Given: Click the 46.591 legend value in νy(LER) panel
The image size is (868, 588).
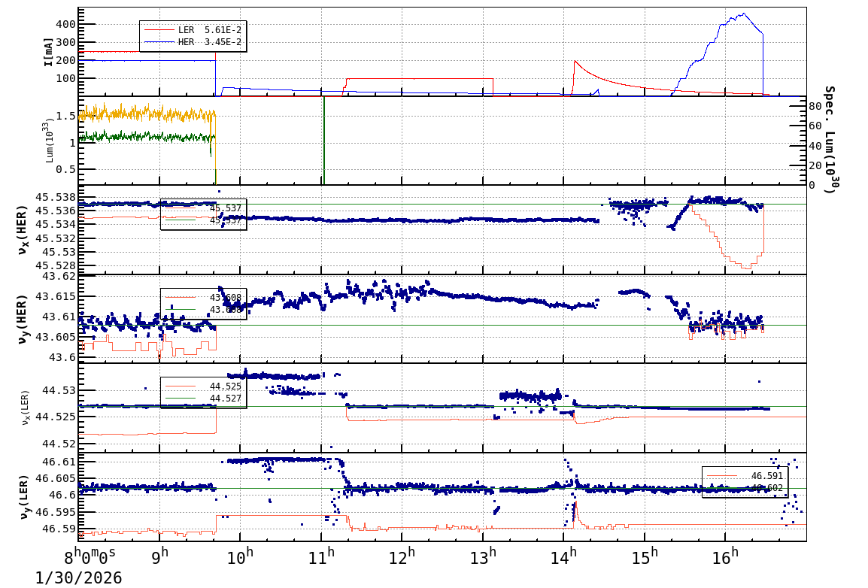Looking at the screenshot, I should pos(767,476).
